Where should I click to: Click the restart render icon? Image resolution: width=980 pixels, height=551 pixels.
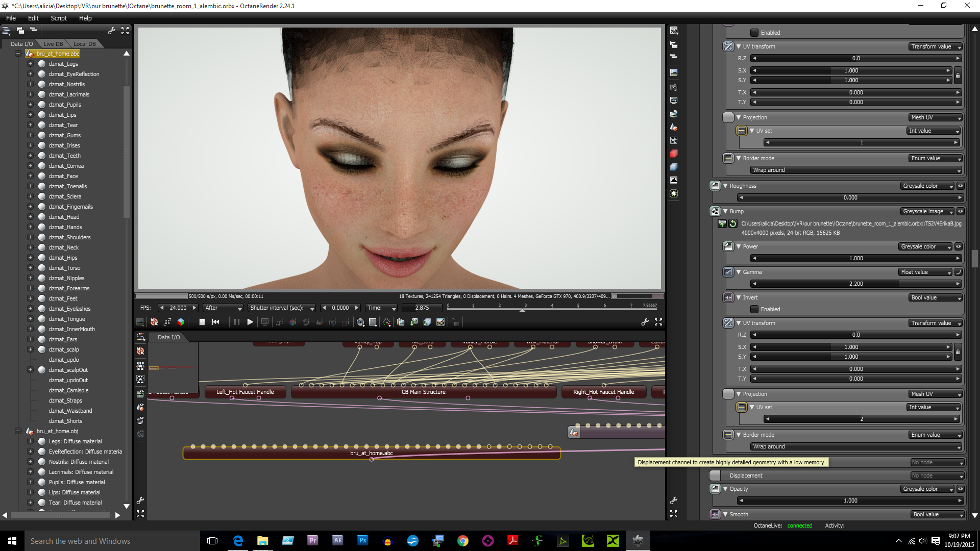[215, 322]
